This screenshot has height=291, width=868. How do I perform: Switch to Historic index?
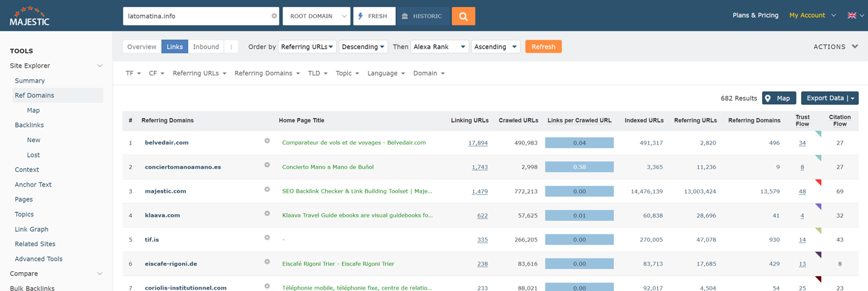[422, 16]
